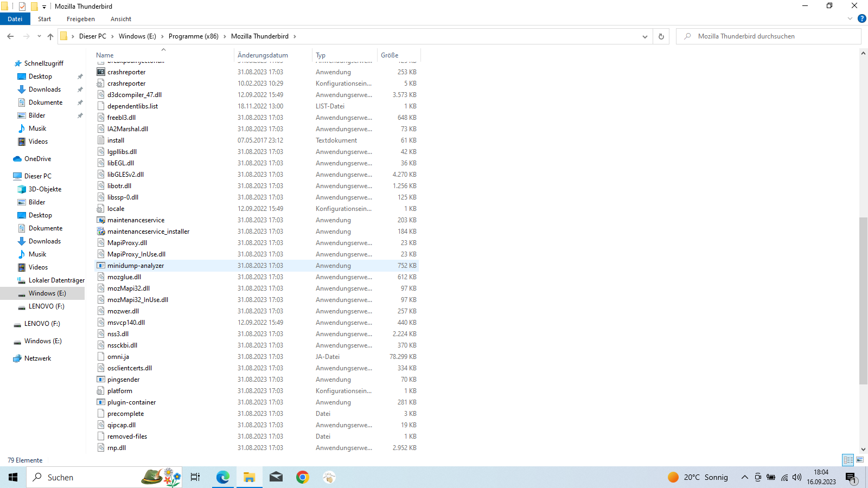Viewport: 868px width, 488px height.
Task: Click the scrollbar down arrow of file list
Action: [x=863, y=450]
